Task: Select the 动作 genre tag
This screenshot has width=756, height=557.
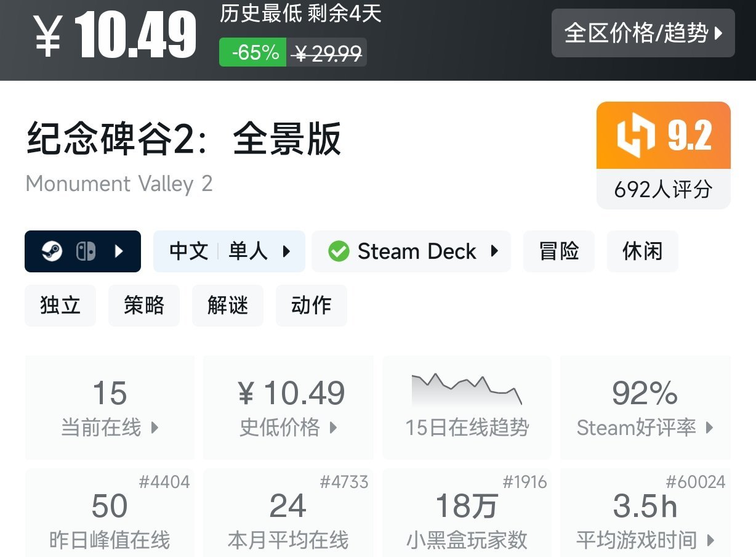Action: point(312,306)
